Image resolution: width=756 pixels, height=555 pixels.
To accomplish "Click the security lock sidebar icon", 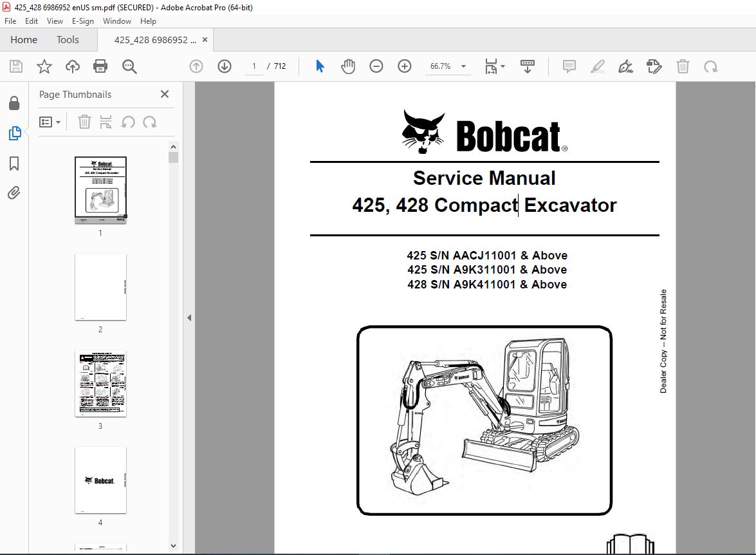I will pos(14,103).
